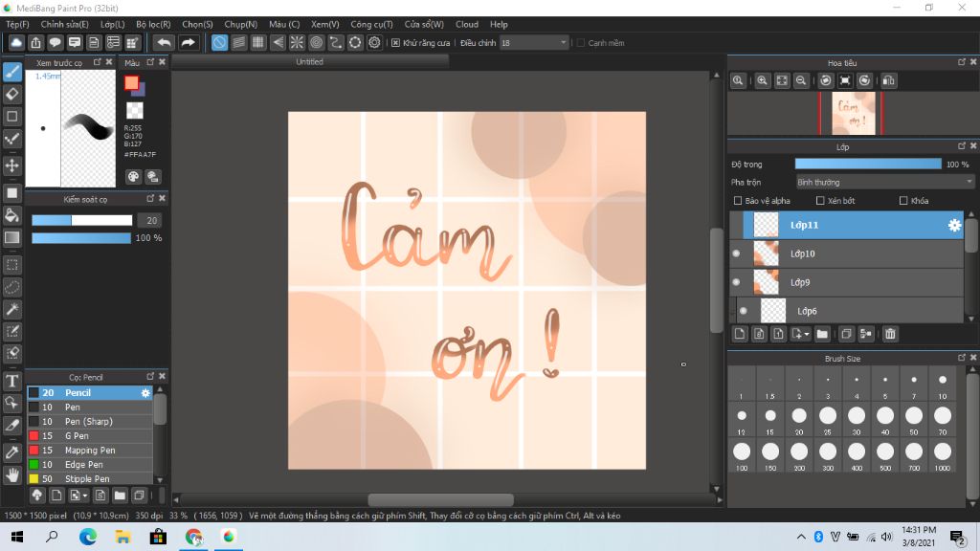Screen dimensions: 980x551
Task: Enable the Bảo vệ alpha checkbox
Action: 738,201
